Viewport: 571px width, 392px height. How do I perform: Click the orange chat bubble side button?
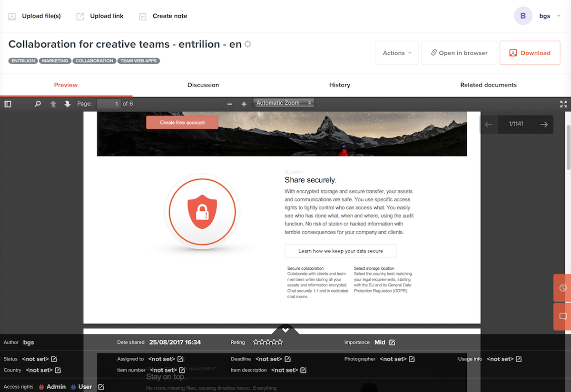tap(562, 316)
